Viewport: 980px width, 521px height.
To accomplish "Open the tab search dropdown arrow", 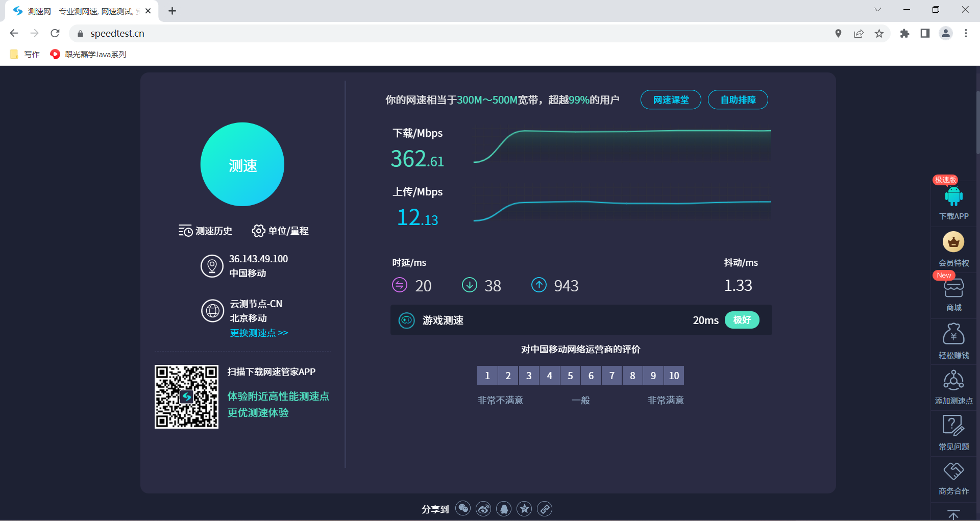I will pyautogui.click(x=877, y=10).
